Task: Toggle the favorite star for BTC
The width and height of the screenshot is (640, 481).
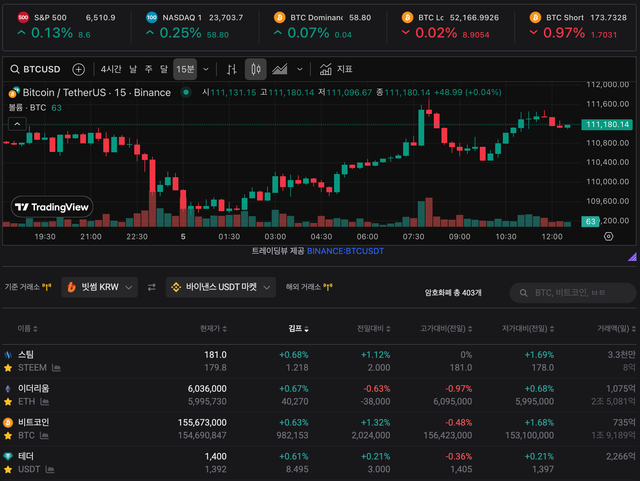Action: pyautogui.click(x=7, y=435)
